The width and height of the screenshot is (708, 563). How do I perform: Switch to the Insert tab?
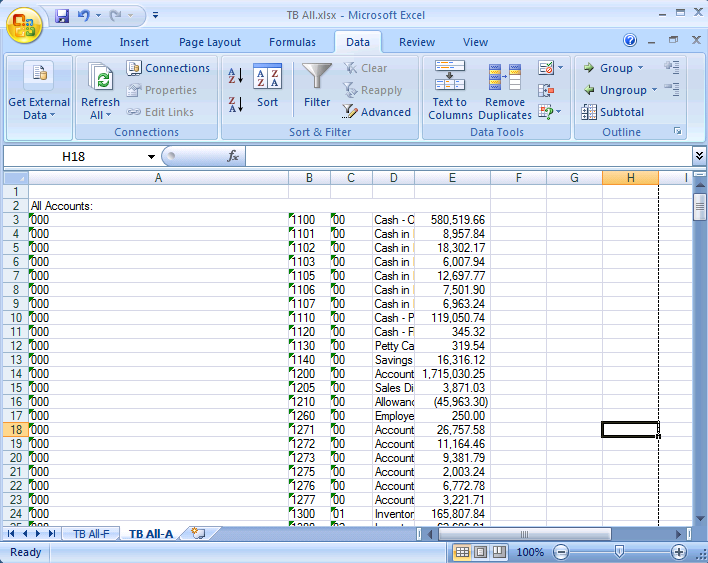(x=134, y=42)
